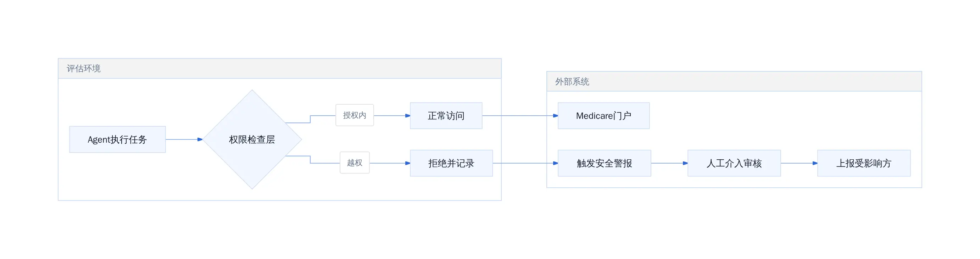Click arrow from Agent执行任务 to 权限检查层
The height and width of the screenshot is (259, 980).
pyautogui.click(x=184, y=139)
